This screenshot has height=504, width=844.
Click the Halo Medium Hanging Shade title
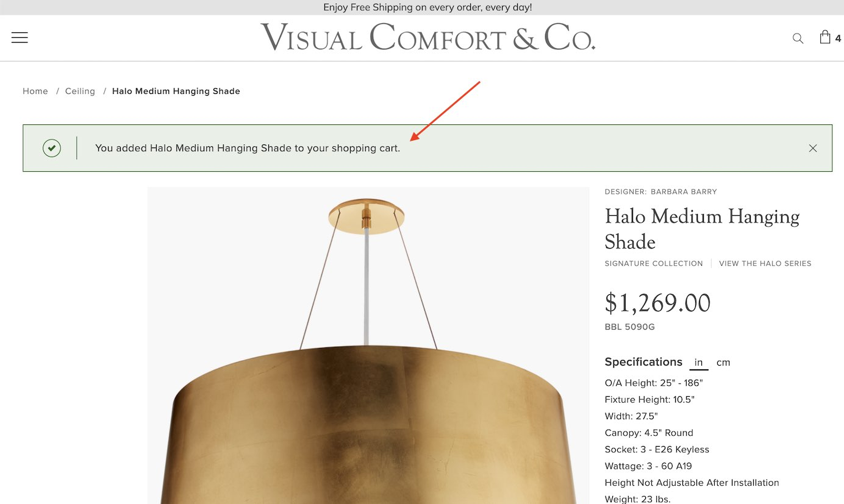coord(702,229)
